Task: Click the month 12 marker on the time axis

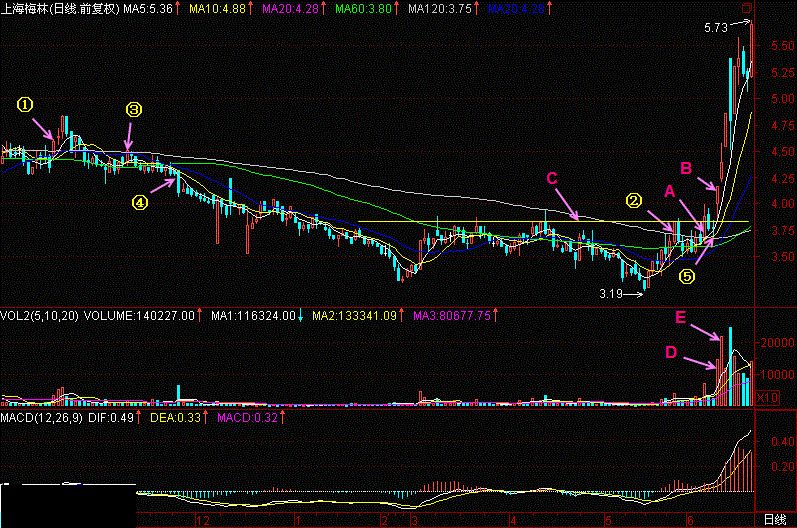Action: click(x=205, y=520)
